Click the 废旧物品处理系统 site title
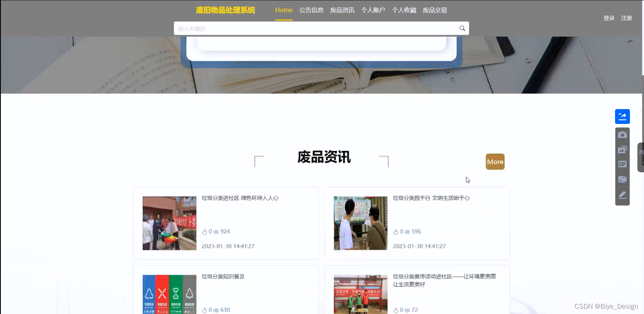The width and height of the screenshot is (644, 314). [225, 10]
